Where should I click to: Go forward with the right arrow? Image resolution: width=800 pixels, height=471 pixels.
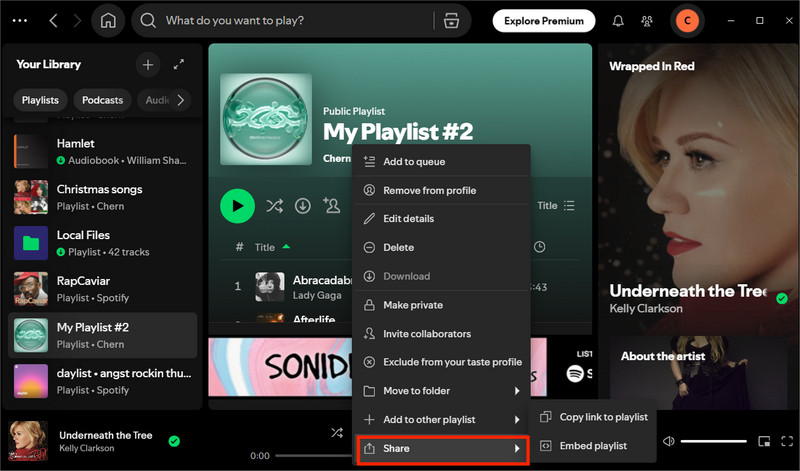[77, 20]
